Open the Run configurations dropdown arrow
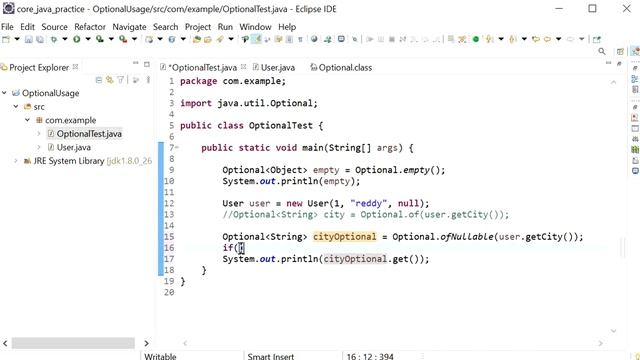Screen dimensions: 640x360 (88, 39)
